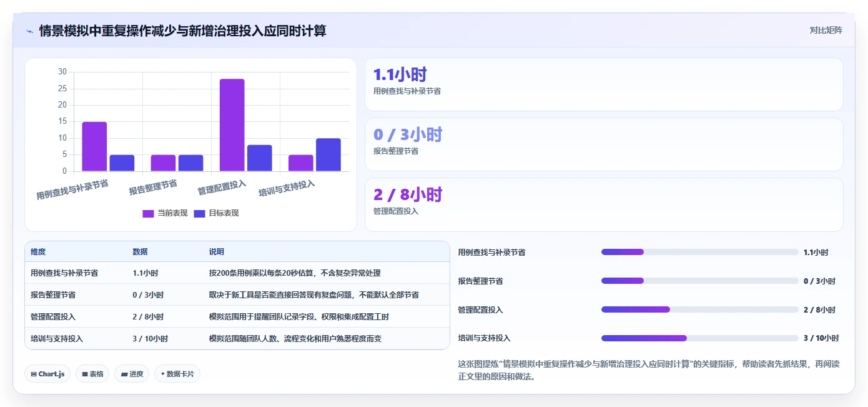Click table cell 报告整理节省
The image size is (868, 407).
click(x=53, y=295)
